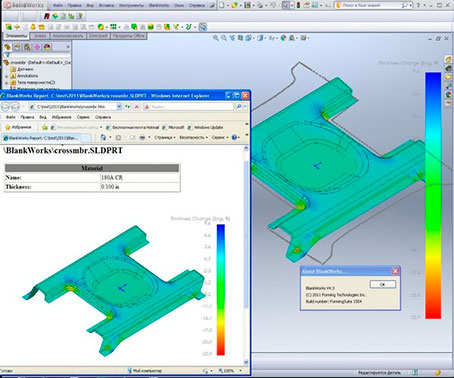Open the Страница dropdown menu
Screen dimensions: 454x378
click(x=165, y=137)
